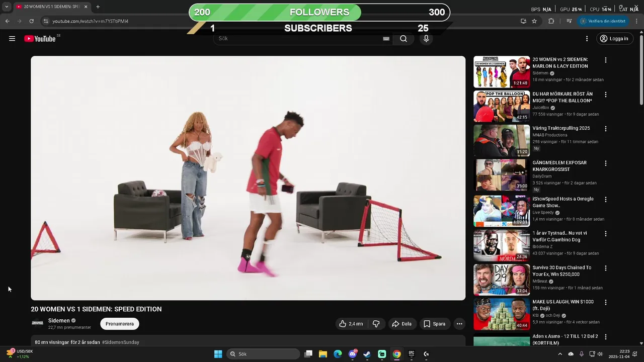Show hidden system tray icons chevron

[560, 354]
